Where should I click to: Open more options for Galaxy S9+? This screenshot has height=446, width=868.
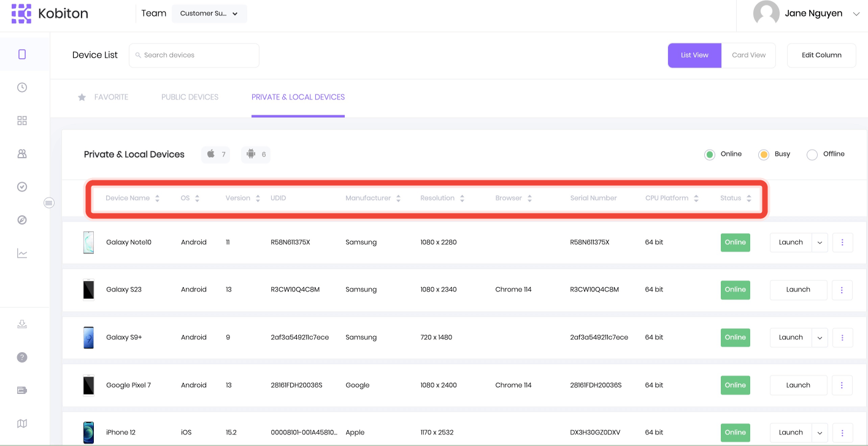pyautogui.click(x=842, y=337)
